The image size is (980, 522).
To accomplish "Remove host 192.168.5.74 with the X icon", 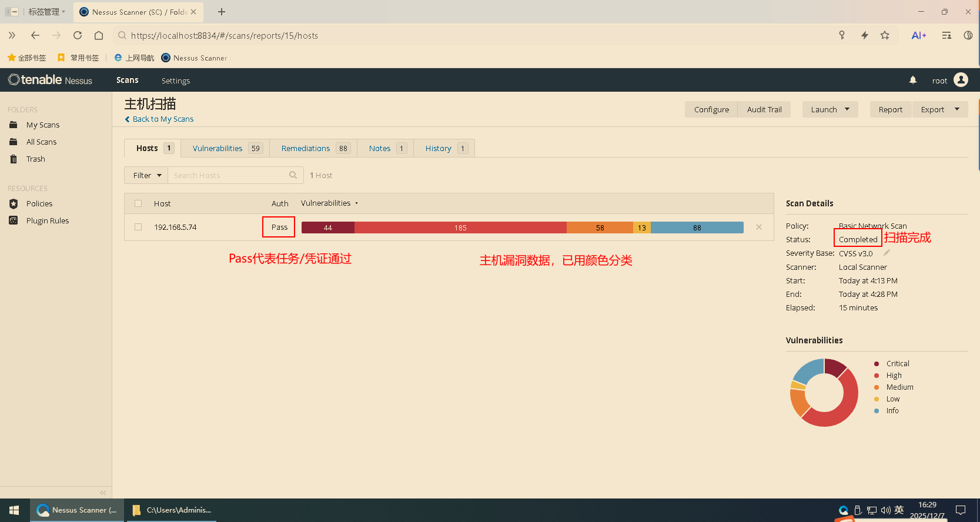I will [759, 227].
